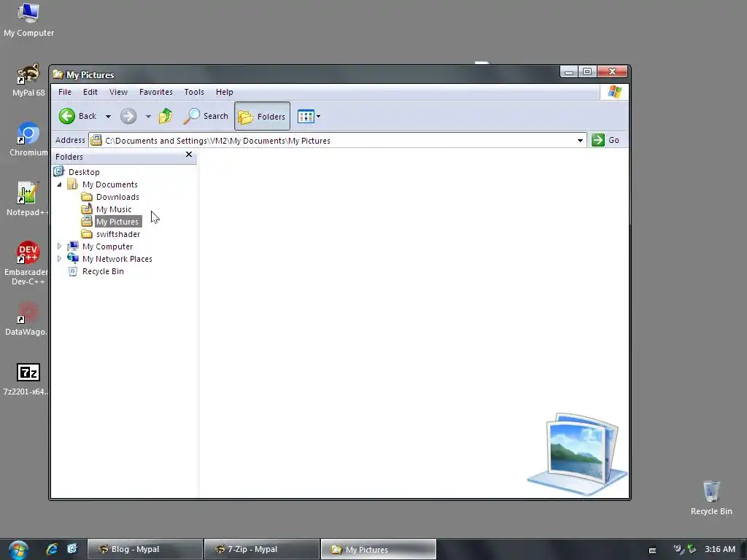Click the Show Desktop quick launch icon
This screenshot has height=560, width=747.
click(x=72, y=549)
